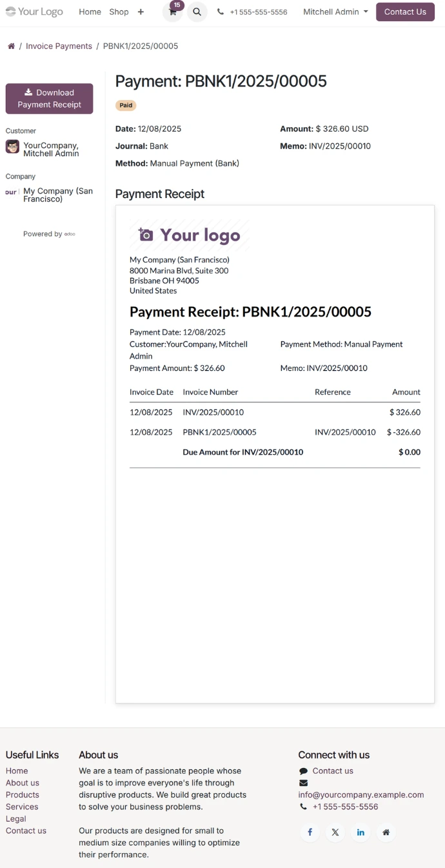Click the Download Payment Receipt button
Screen dimensions: 445x868
point(49,99)
